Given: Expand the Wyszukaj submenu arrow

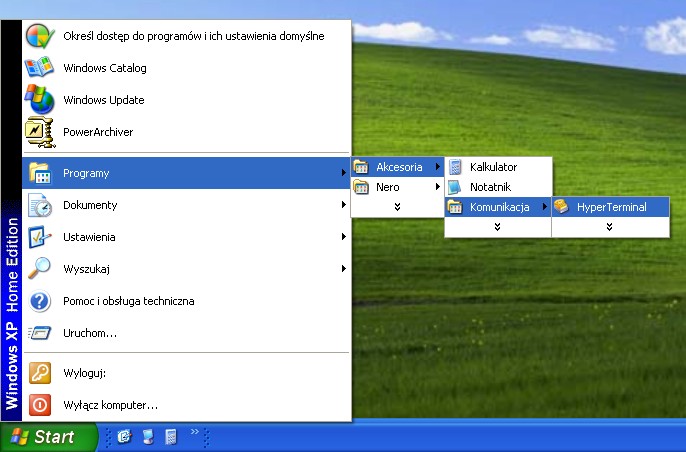Looking at the screenshot, I should [x=344, y=269].
